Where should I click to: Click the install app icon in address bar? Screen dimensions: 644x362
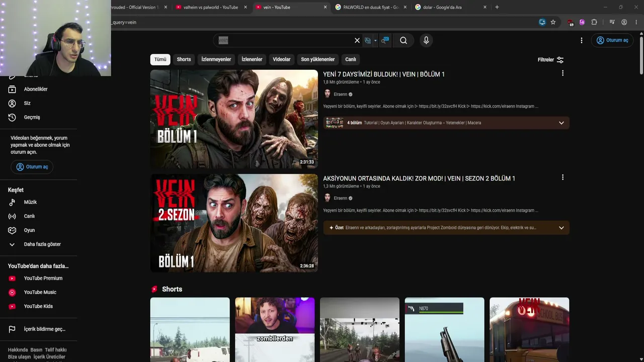click(x=542, y=22)
